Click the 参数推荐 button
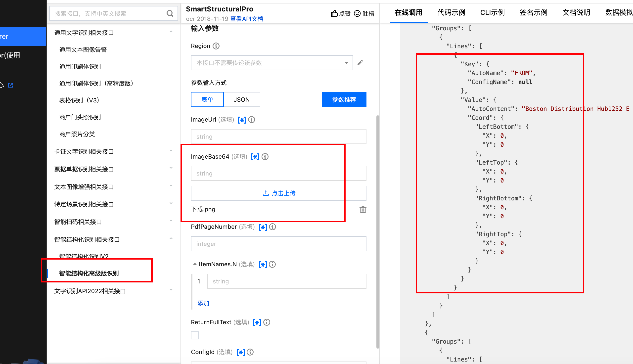Image resolution: width=633 pixels, height=364 pixels. tap(344, 99)
